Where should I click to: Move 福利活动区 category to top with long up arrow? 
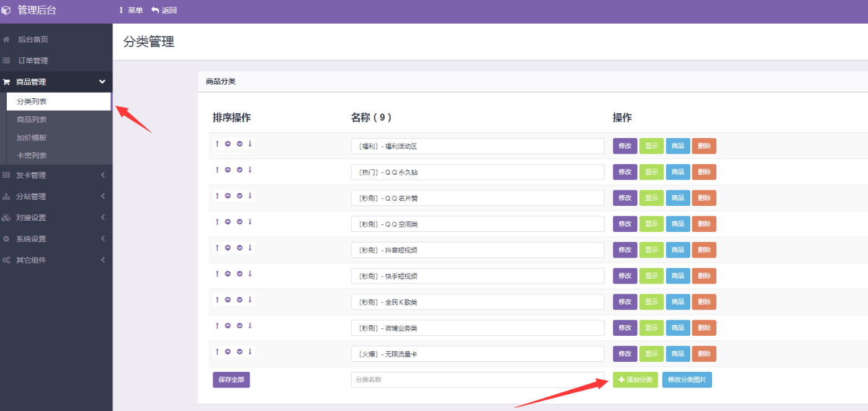click(x=217, y=144)
